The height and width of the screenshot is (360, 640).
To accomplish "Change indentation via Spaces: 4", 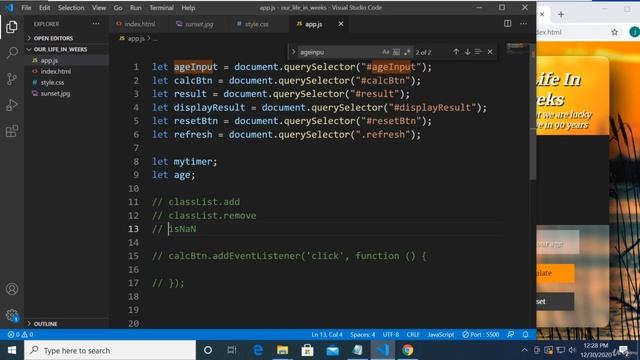I will pos(362,334).
